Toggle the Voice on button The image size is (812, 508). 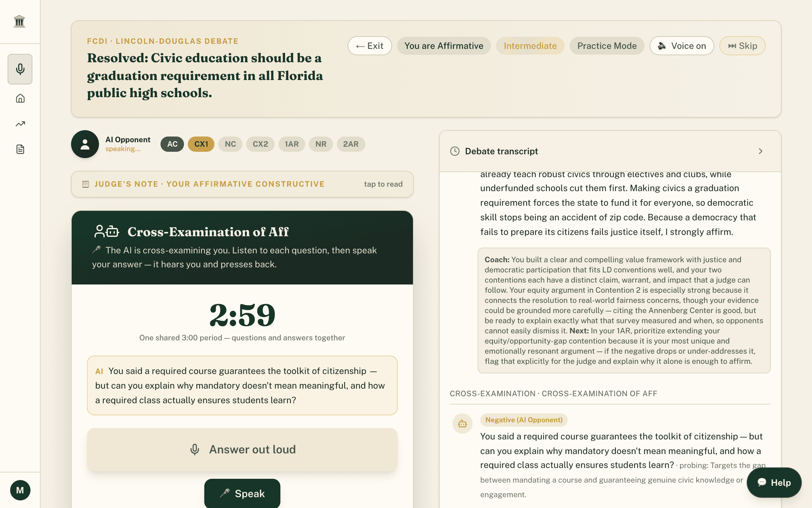pos(681,46)
